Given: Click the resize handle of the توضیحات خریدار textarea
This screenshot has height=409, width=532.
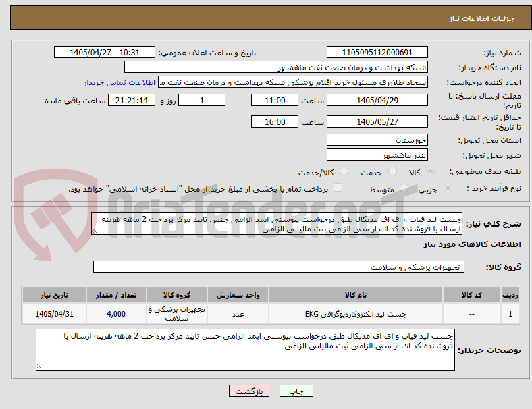Looking at the screenshot, I should click(x=39, y=366).
